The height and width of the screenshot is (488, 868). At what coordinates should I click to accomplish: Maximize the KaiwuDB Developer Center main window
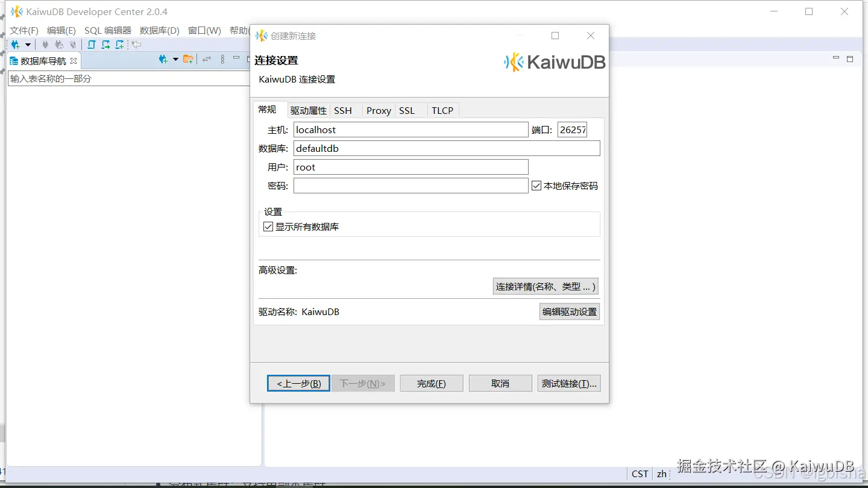809,11
